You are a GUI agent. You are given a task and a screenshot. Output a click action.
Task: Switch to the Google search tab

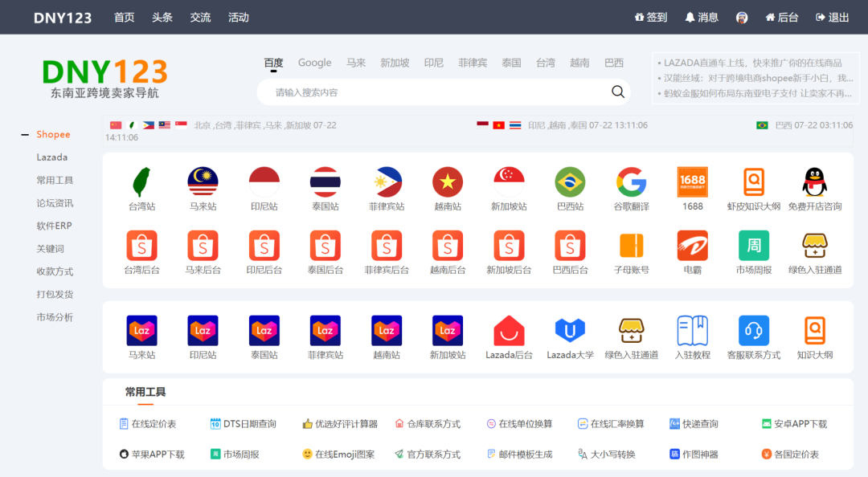click(314, 63)
